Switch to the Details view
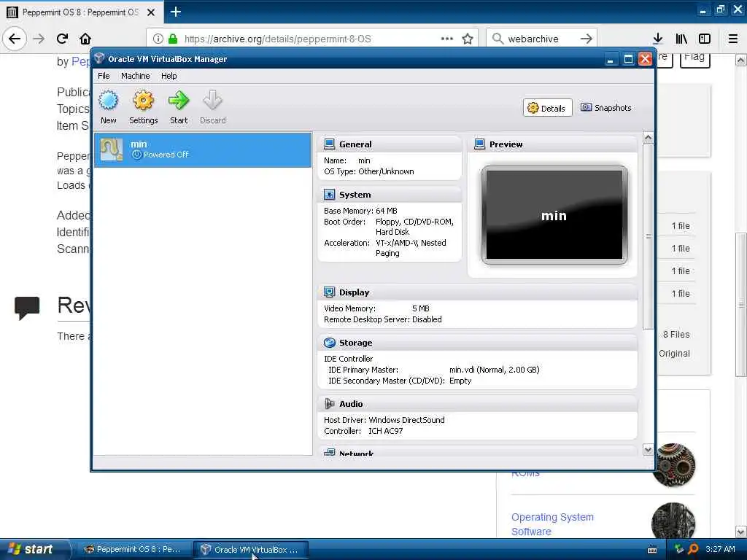 547,108
